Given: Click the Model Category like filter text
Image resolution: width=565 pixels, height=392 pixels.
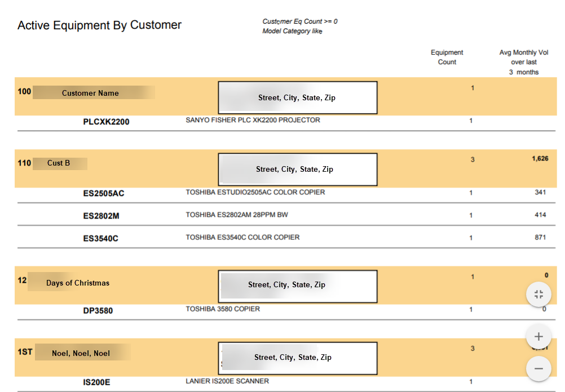Looking at the screenshot, I should pos(295,31).
